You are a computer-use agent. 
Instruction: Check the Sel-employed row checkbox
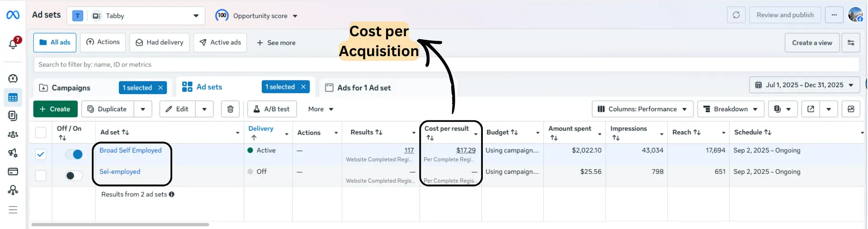(x=41, y=176)
